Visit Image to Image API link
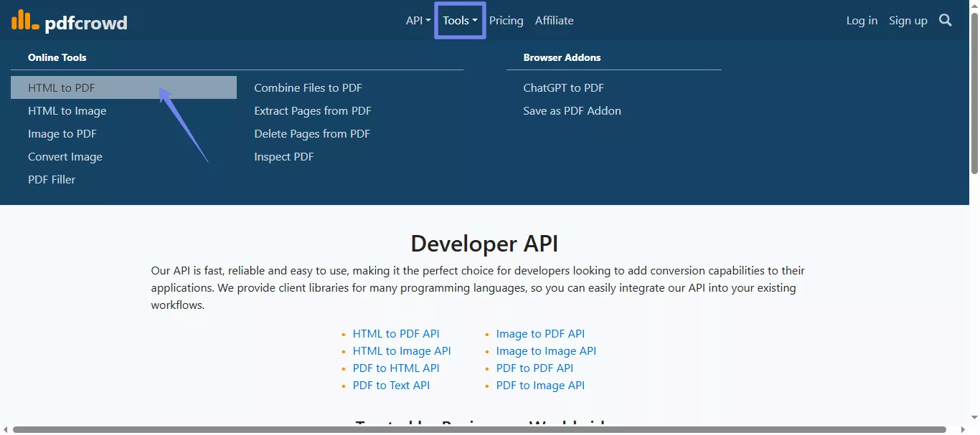Screen dimensions: 980x435 [546, 350]
